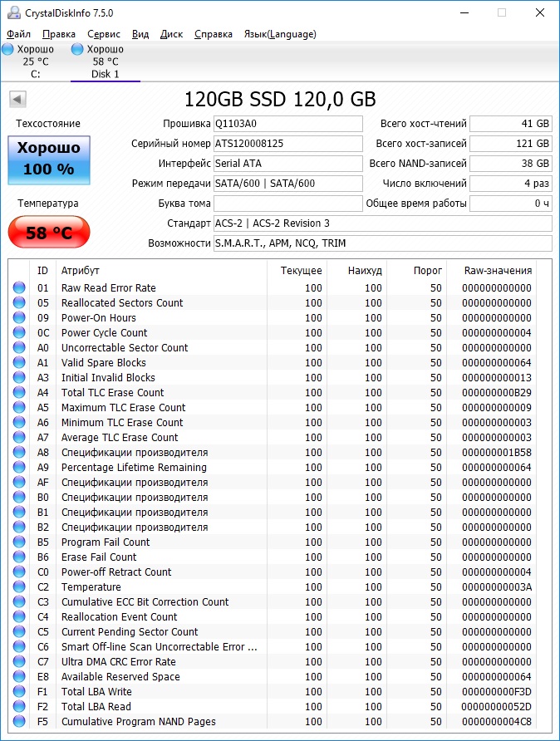Viewport: 560px width, 741px height.
Task: Click the status icon for Minimum TLC Erase Count
Action: click(19, 422)
